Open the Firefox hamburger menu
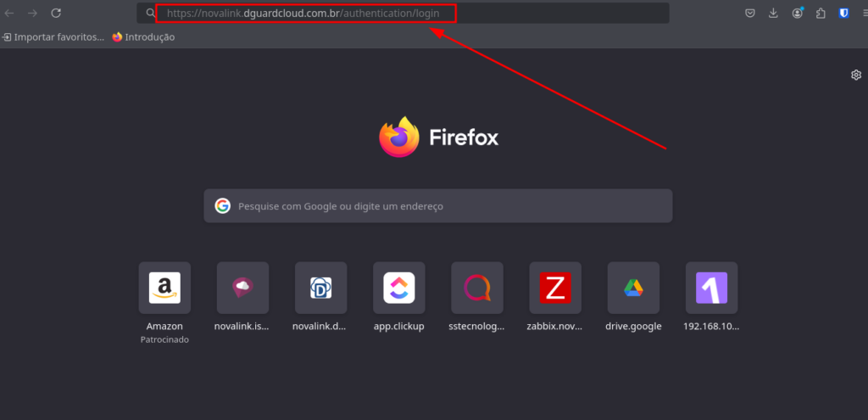The height and width of the screenshot is (420, 868). click(864, 14)
